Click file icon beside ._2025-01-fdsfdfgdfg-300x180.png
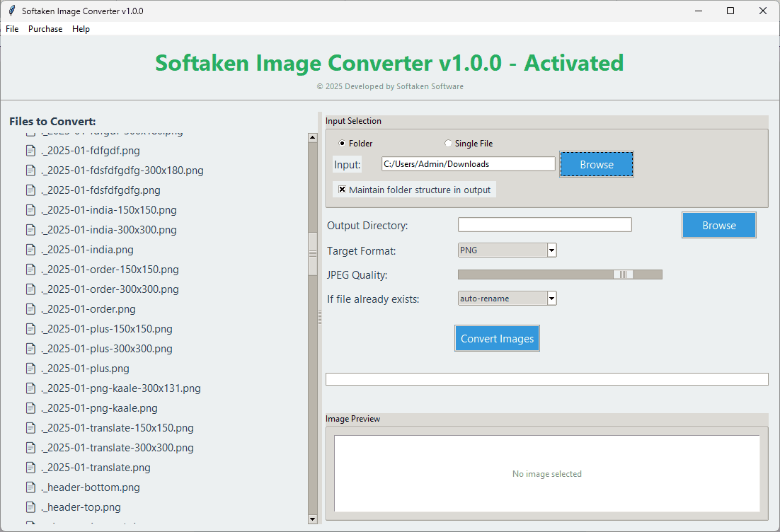Image resolution: width=780 pixels, height=532 pixels. point(31,170)
